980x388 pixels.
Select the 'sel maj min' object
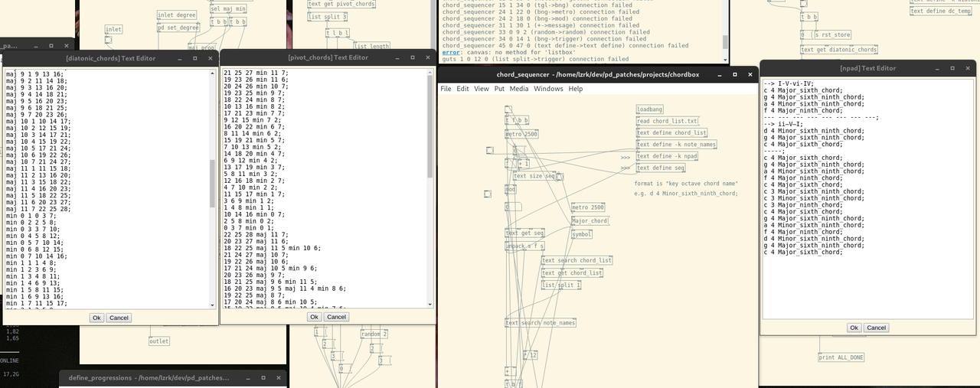[x=228, y=9]
